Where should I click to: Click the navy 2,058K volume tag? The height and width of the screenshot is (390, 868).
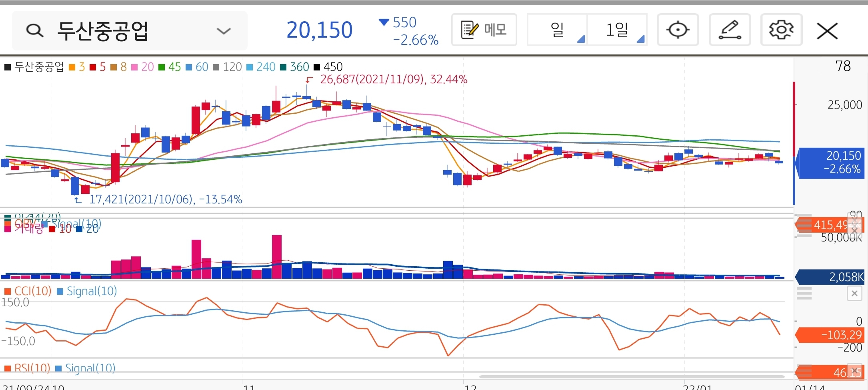click(x=830, y=277)
